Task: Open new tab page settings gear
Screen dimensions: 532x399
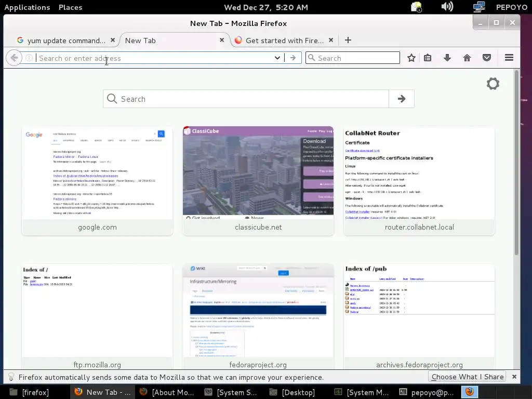Action: [493, 84]
